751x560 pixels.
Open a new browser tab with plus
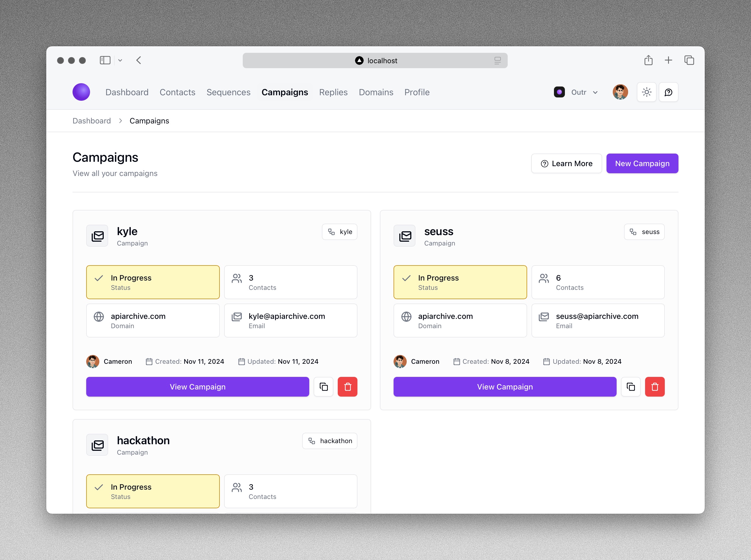668,60
